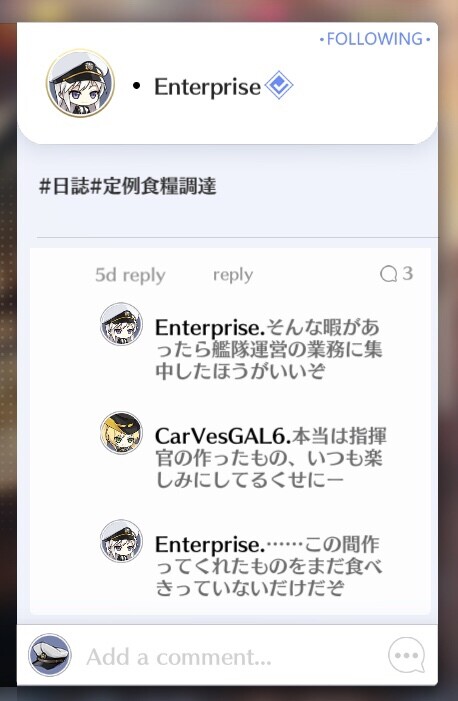Screen dimensions: 458x701
Task: Open the #日誌 hashtag
Action: [x=64, y=186]
